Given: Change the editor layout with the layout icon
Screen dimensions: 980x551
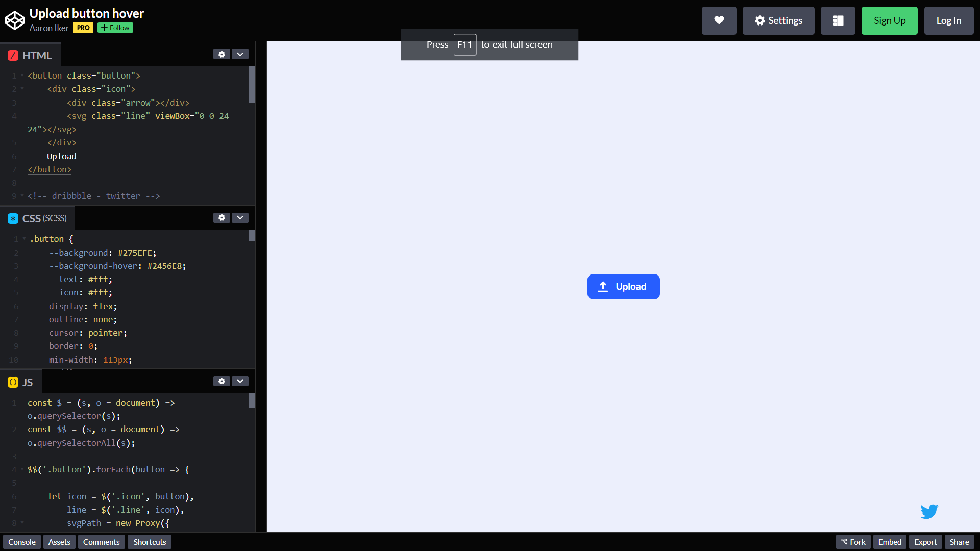Looking at the screenshot, I should coord(838,20).
